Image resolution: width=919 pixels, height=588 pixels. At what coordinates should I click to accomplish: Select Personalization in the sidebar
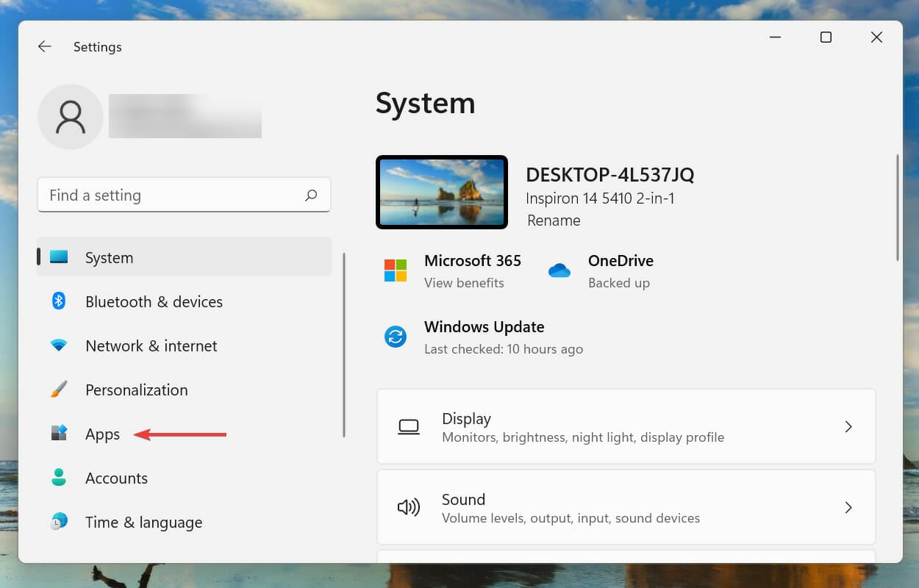[x=185, y=390]
